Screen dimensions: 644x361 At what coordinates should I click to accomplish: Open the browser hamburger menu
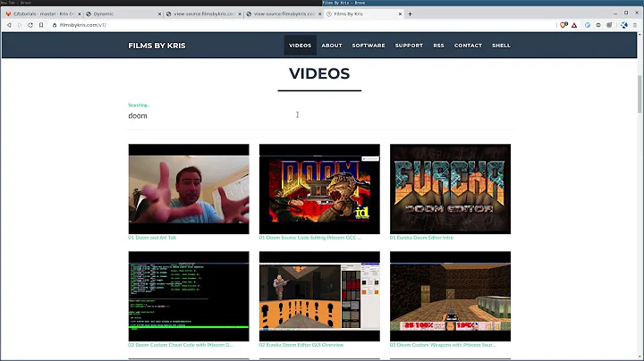(x=634, y=25)
